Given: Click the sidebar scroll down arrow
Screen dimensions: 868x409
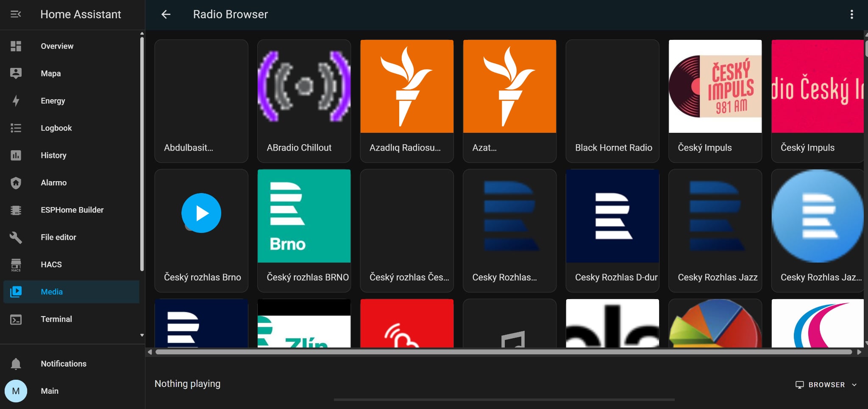Looking at the screenshot, I should point(142,335).
